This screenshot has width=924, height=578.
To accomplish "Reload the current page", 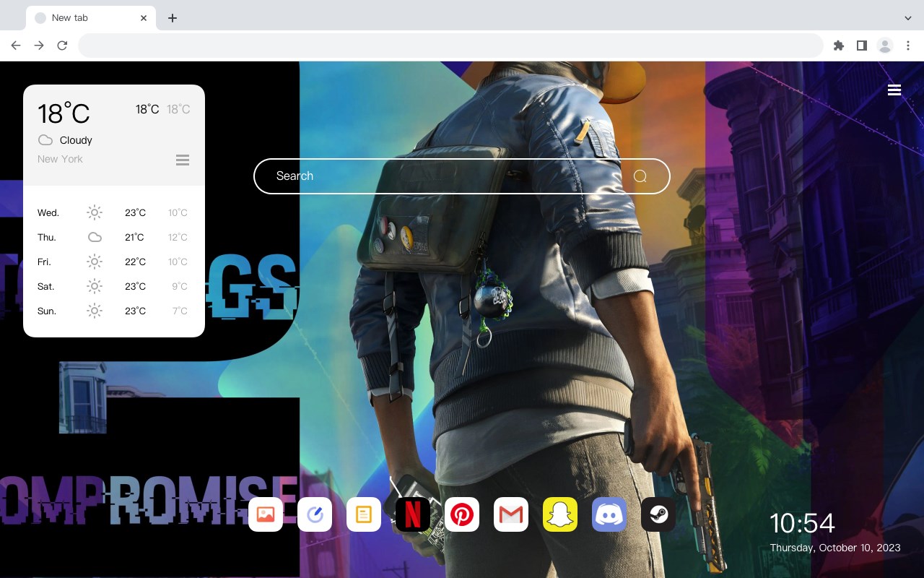I will pos(62,46).
